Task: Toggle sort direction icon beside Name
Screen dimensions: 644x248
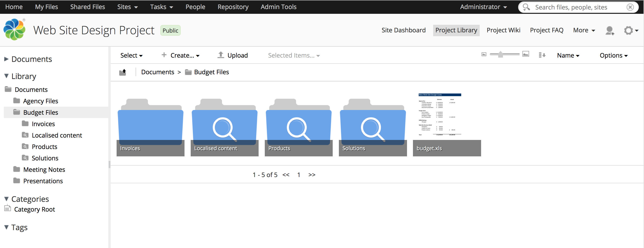Action: (542, 55)
